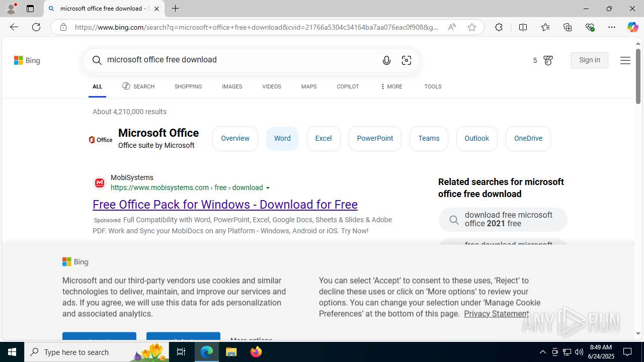Expand the mobisystems URL dropdown arrow

(268, 188)
